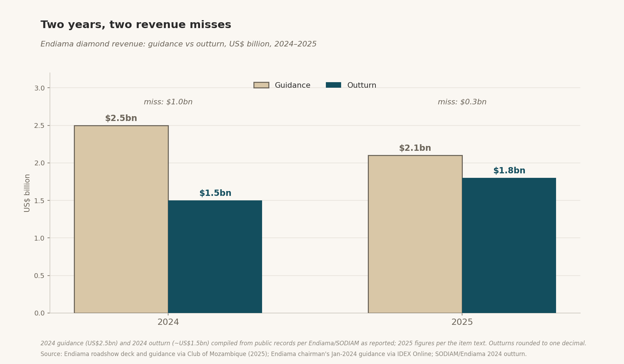Click the 1.0 y-axis tick label
Viewport: 624px width, 364px height.
[40, 238]
